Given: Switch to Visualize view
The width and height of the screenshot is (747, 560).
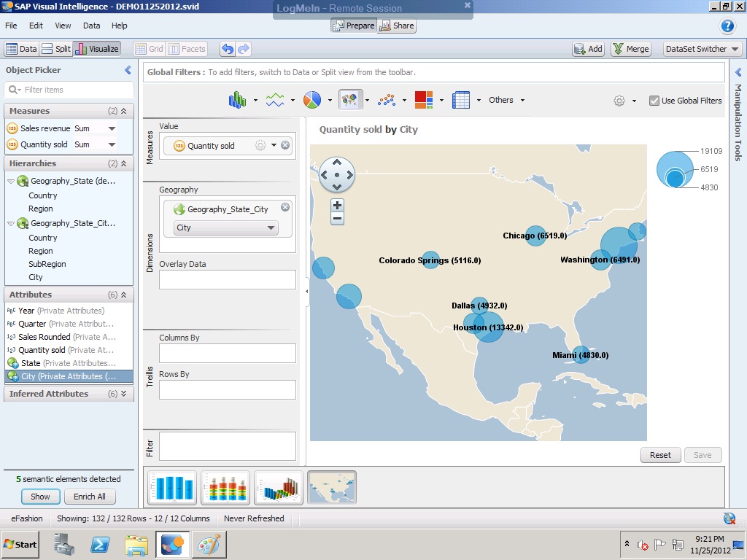Looking at the screenshot, I should click(97, 49).
